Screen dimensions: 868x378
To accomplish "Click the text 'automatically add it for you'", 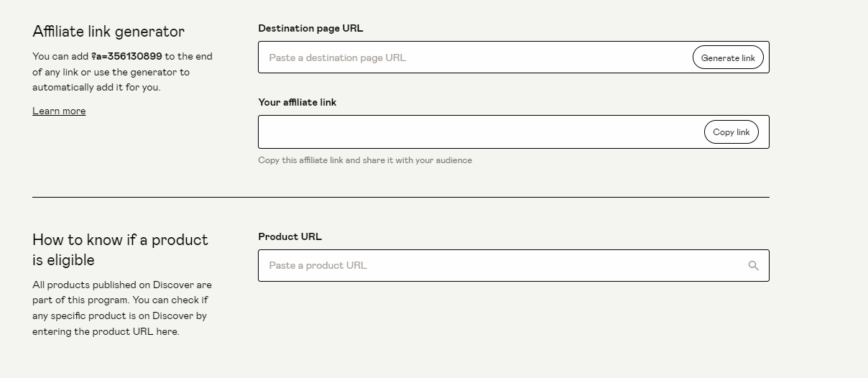I will coord(96,88).
